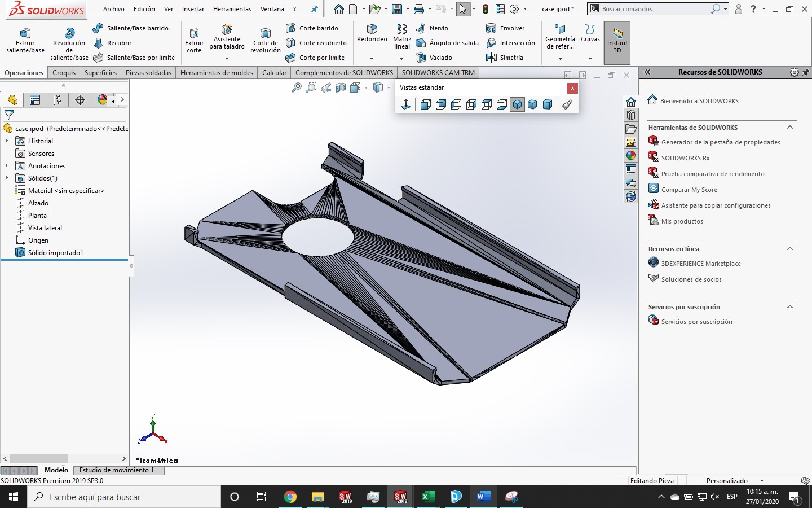This screenshot has height=508, width=812.
Task: Open Redondeo dropdown arrow
Action: [x=372, y=59]
